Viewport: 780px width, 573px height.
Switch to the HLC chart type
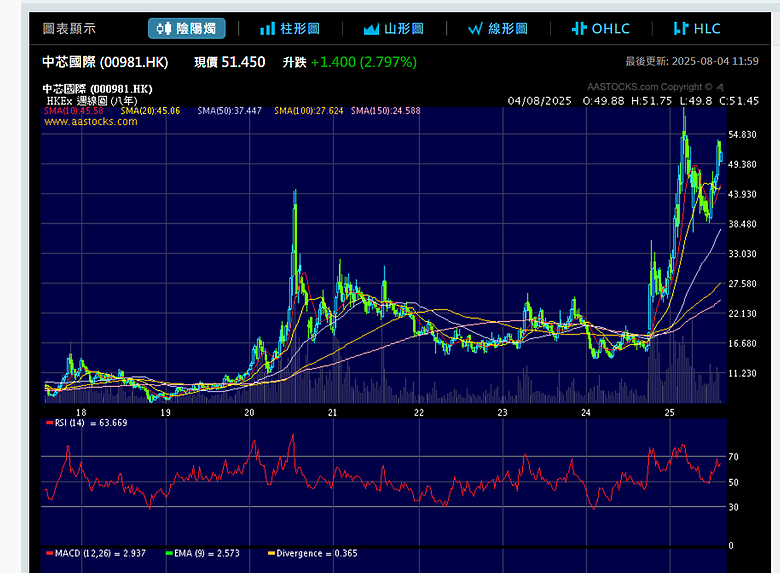point(696,28)
